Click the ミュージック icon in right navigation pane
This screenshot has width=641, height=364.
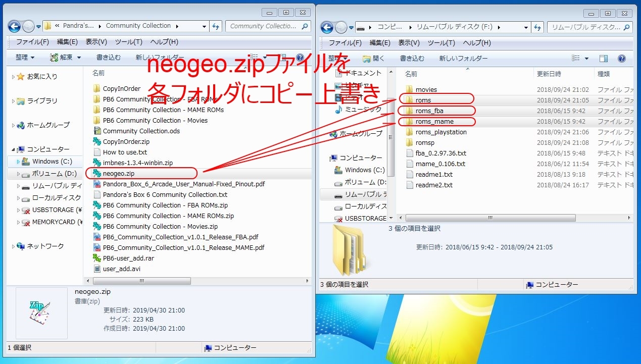pyautogui.click(x=339, y=109)
